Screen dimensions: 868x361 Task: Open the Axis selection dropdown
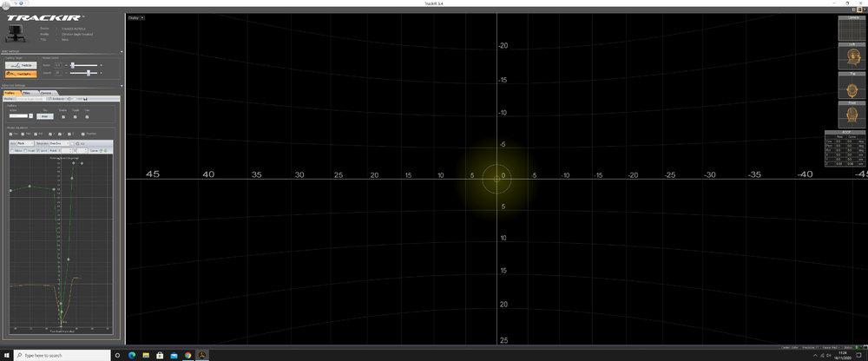coord(25,143)
